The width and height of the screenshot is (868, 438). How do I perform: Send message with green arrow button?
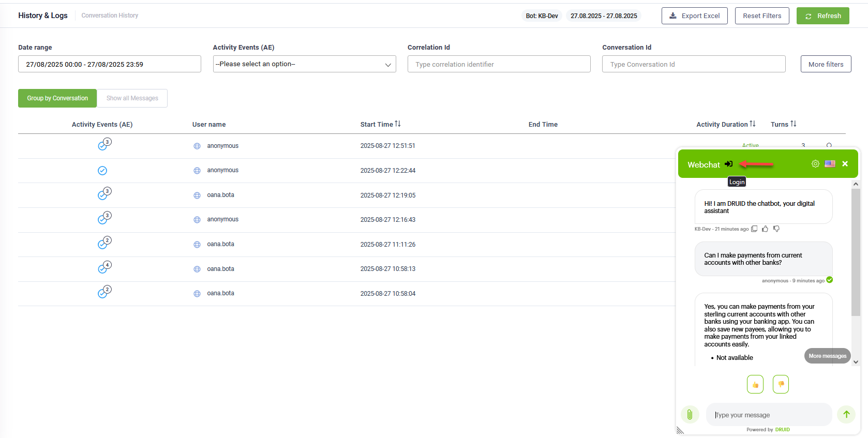846,414
